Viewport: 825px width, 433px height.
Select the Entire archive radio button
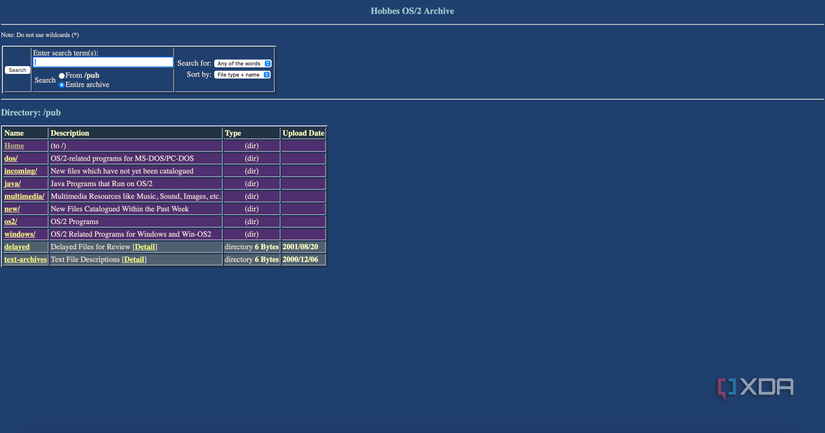pyautogui.click(x=62, y=85)
